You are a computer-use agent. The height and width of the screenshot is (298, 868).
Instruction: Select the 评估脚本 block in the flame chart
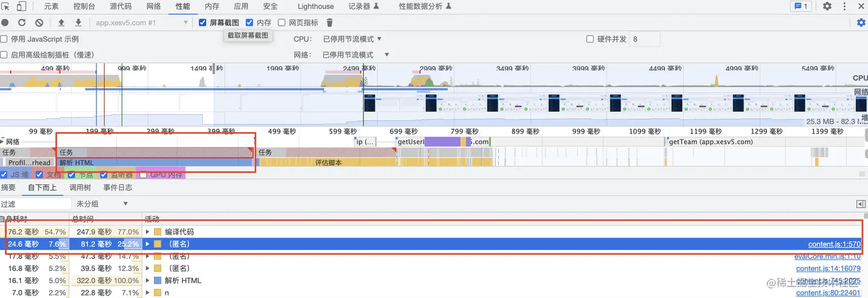327,162
